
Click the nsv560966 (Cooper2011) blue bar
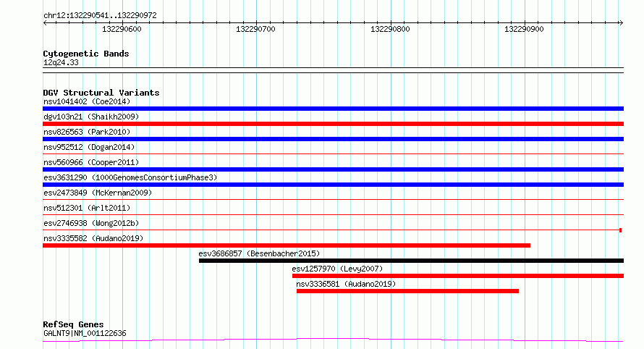click(333, 169)
